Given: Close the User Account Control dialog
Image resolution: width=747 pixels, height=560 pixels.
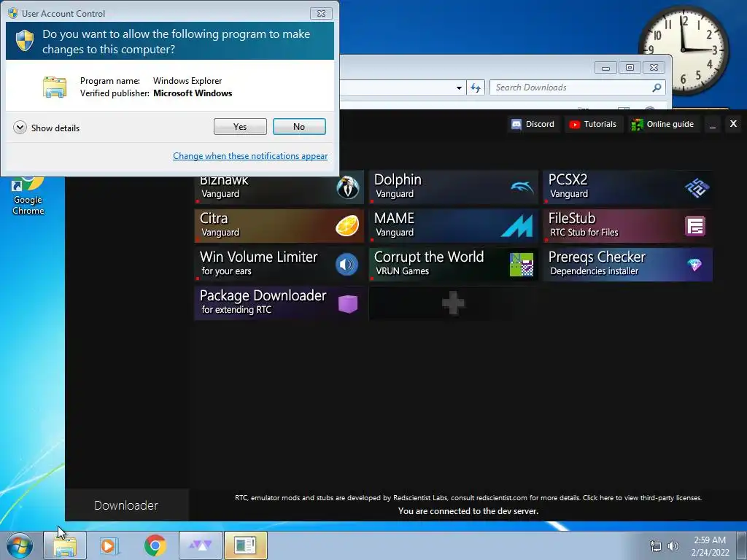Looking at the screenshot, I should 321,13.
